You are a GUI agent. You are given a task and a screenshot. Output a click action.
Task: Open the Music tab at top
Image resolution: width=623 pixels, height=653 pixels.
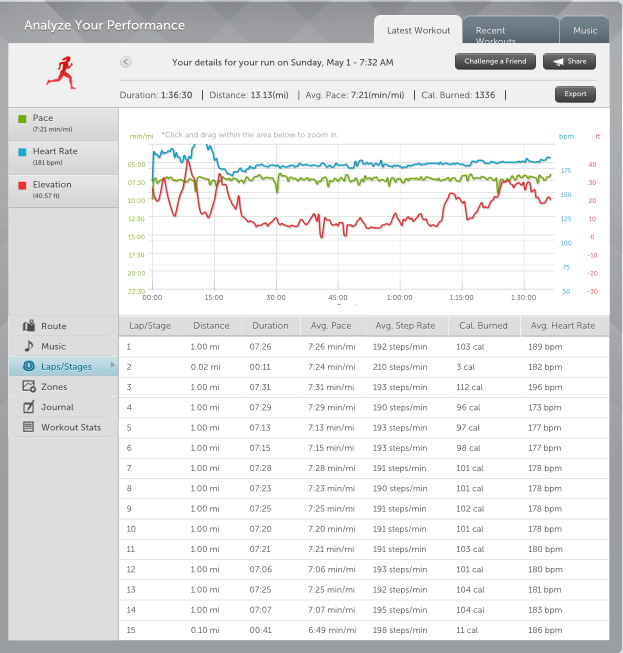tap(585, 30)
